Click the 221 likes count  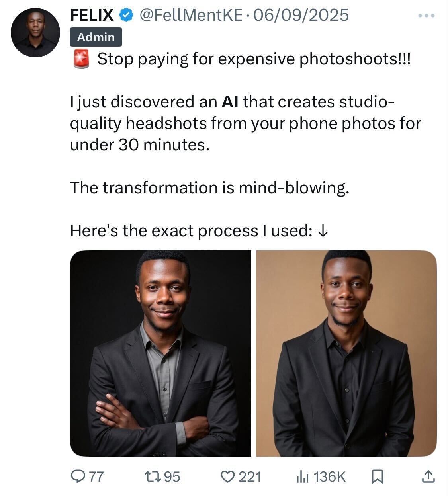[250, 476]
